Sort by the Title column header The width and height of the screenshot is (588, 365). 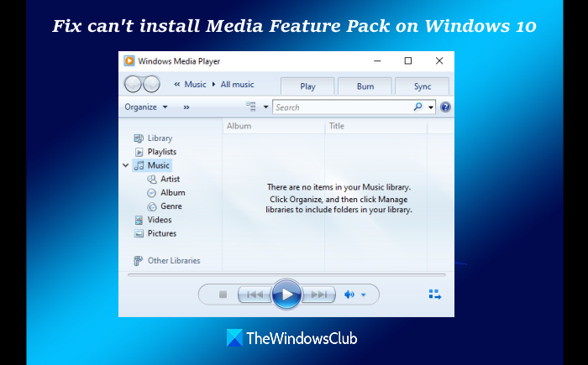point(376,127)
